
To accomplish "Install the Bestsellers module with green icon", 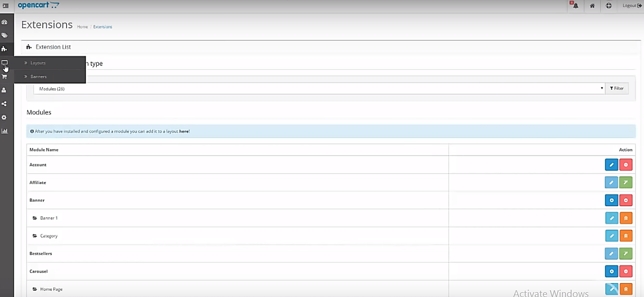I will point(626,253).
